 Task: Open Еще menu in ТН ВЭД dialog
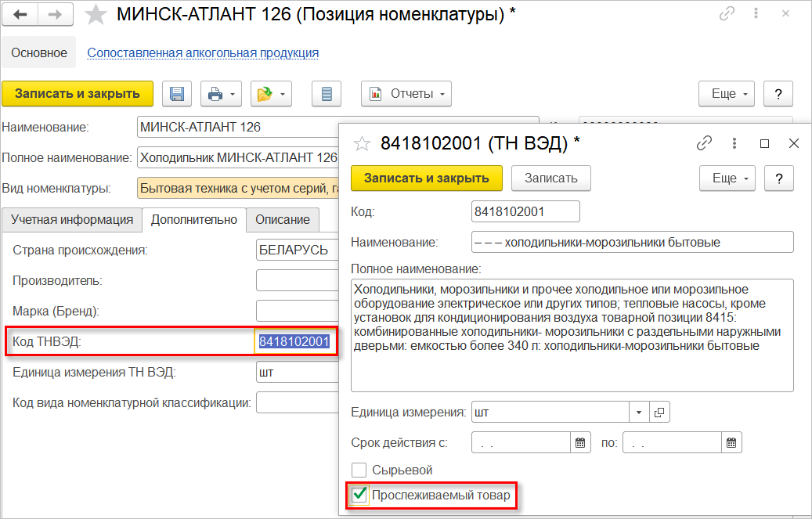pyautogui.click(x=727, y=178)
